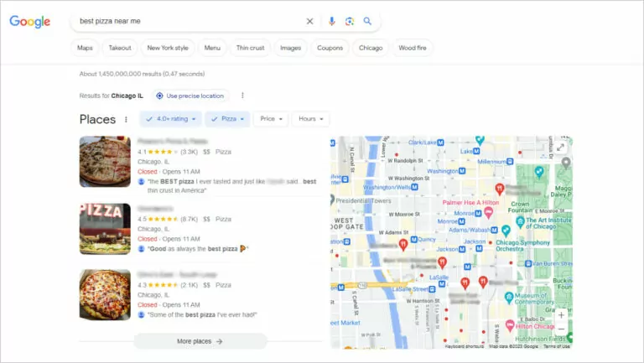The image size is (644, 363).
Task: Open the Price filter dropdown
Action: coord(272,119)
